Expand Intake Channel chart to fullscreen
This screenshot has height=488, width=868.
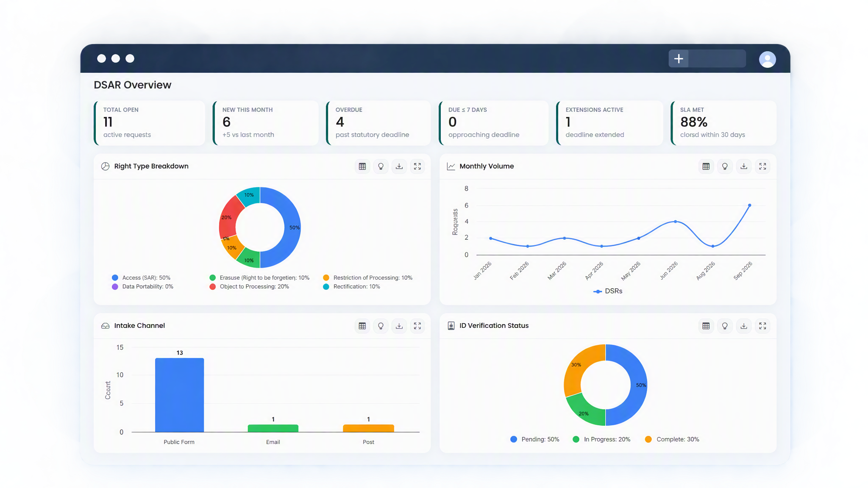[417, 326]
